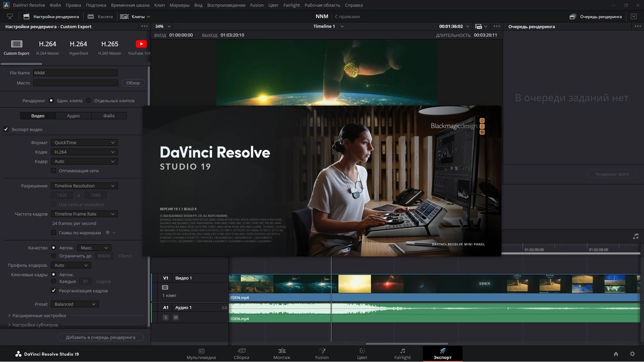Click the viewer mode icon next to timecode
This screenshot has height=362, width=644.
pos(478,26)
